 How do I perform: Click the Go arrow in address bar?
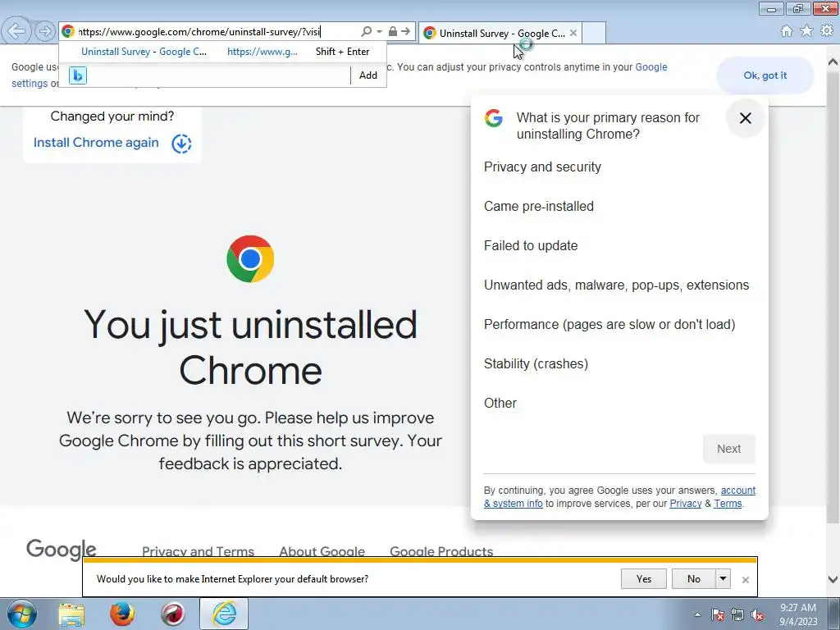pos(406,32)
